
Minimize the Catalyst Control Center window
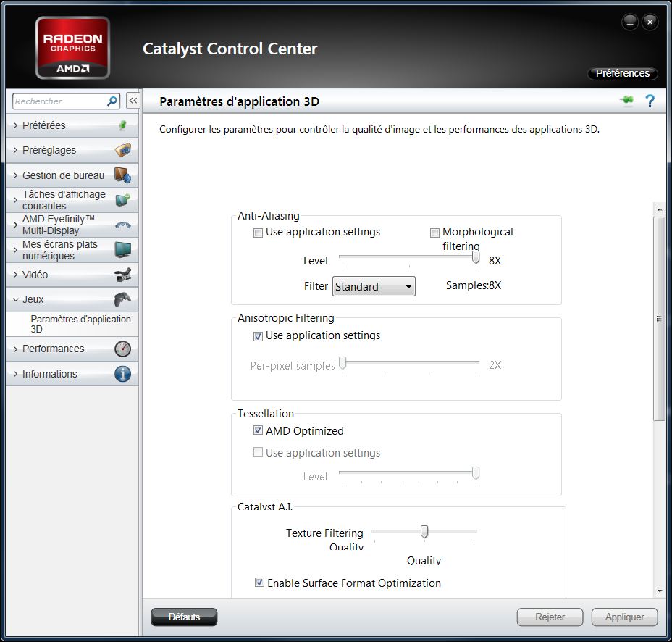630,22
